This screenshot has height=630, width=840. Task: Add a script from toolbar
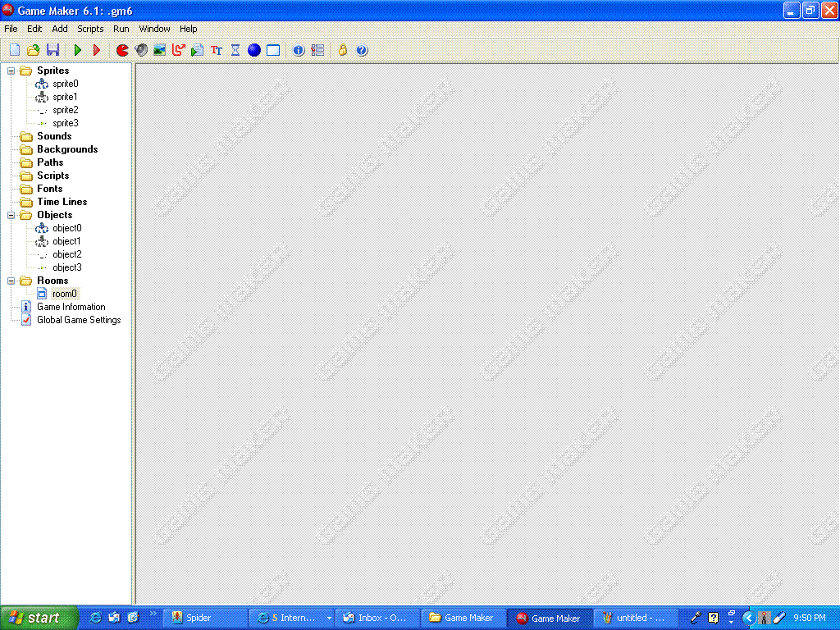point(197,50)
